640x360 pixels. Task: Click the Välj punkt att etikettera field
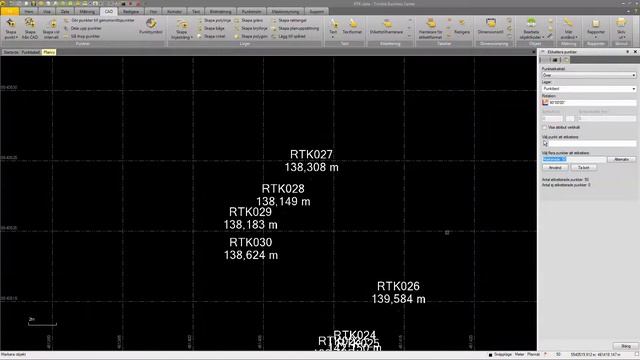592,144
